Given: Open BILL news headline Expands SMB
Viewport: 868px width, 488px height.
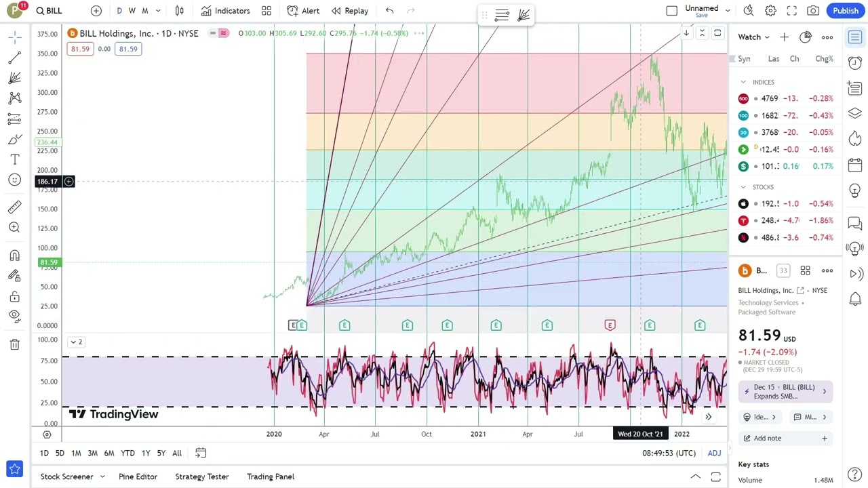Looking at the screenshot, I should click(785, 392).
